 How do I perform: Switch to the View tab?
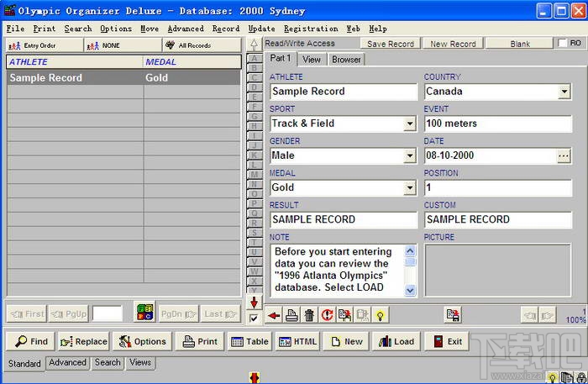pyautogui.click(x=312, y=60)
